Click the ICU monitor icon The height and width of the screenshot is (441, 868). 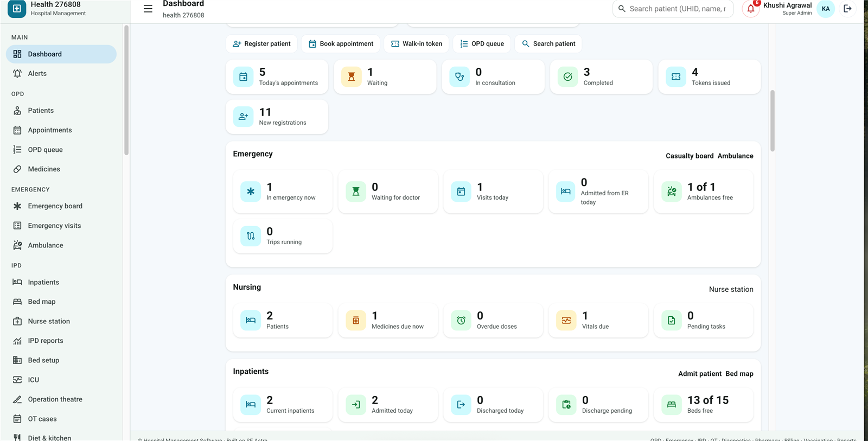coord(17,380)
